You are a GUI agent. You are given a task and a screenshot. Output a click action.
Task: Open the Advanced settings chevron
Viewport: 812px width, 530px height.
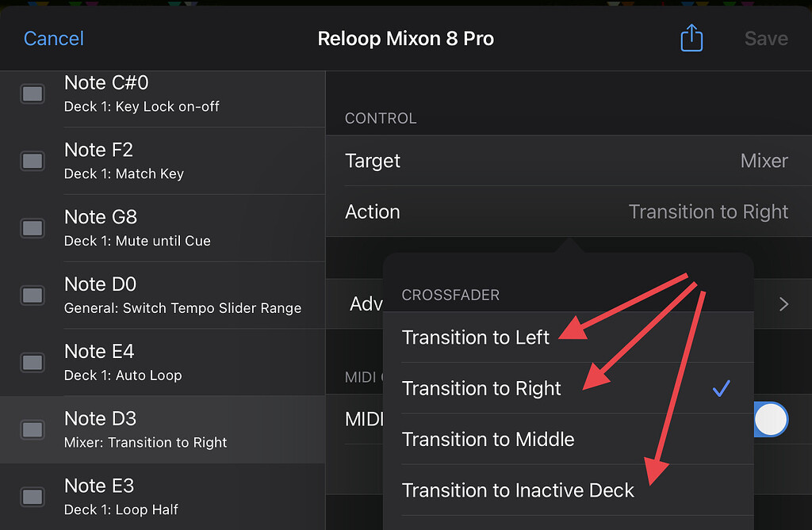click(783, 303)
